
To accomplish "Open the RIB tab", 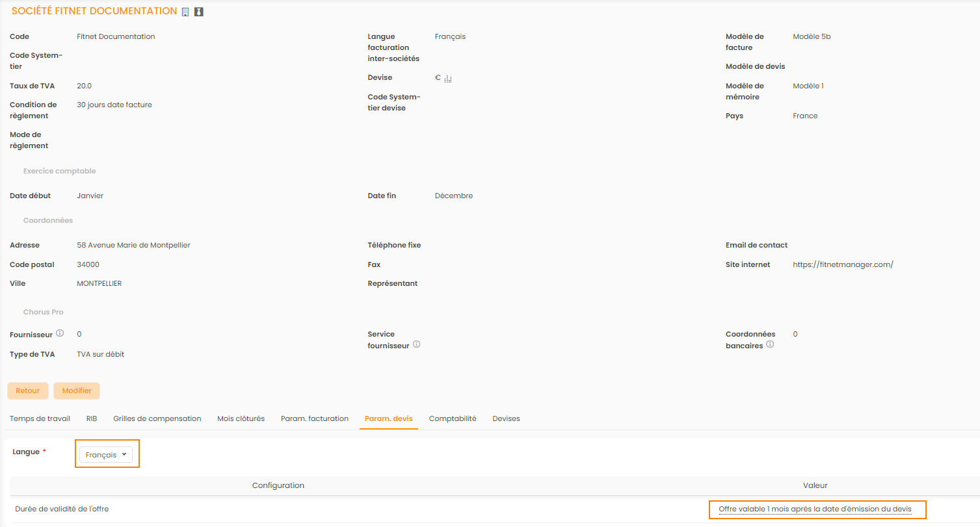I will (92, 418).
